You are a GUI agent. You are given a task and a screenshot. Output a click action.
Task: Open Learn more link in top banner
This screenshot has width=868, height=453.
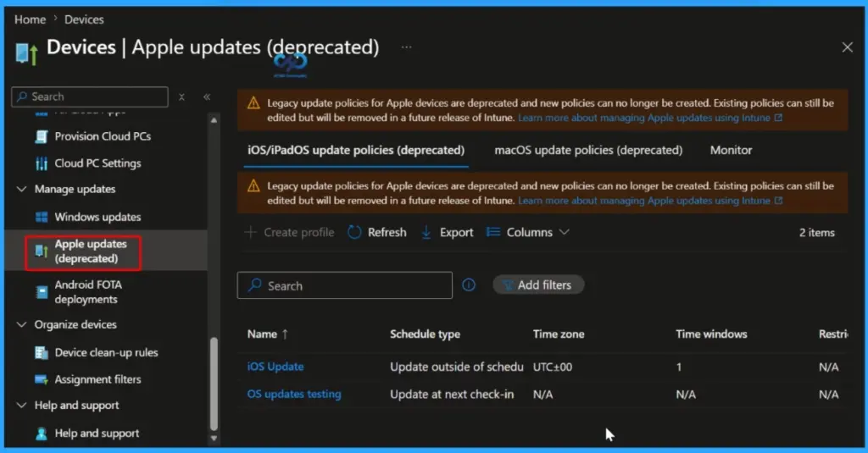point(644,118)
